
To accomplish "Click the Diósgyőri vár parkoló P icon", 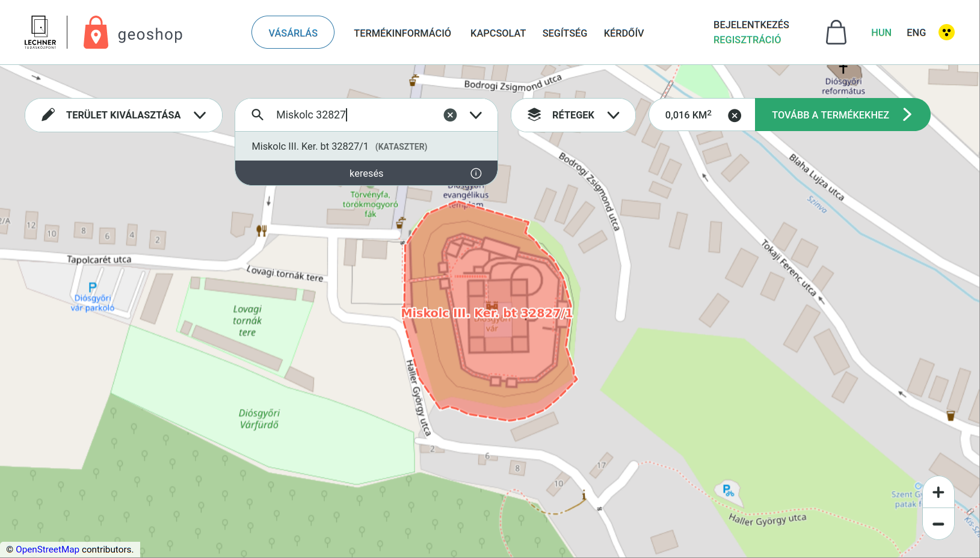I will (x=93, y=287).
